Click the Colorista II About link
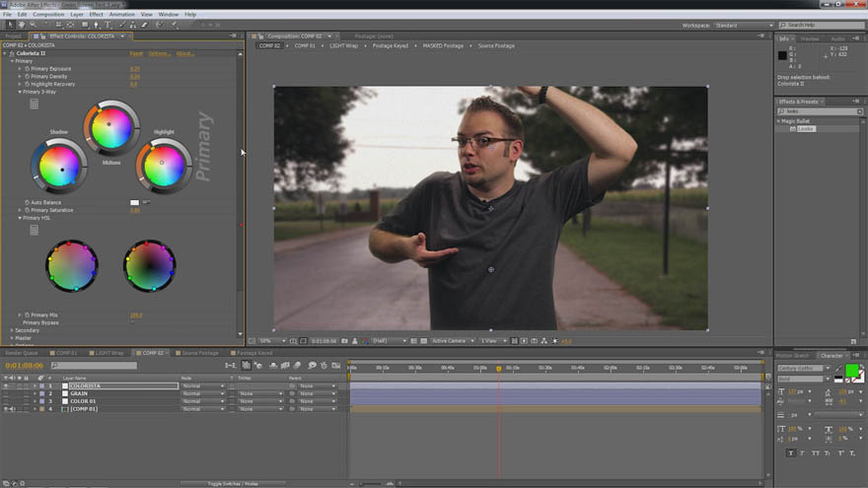This screenshot has height=488, width=868. pyautogui.click(x=184, y=53)
